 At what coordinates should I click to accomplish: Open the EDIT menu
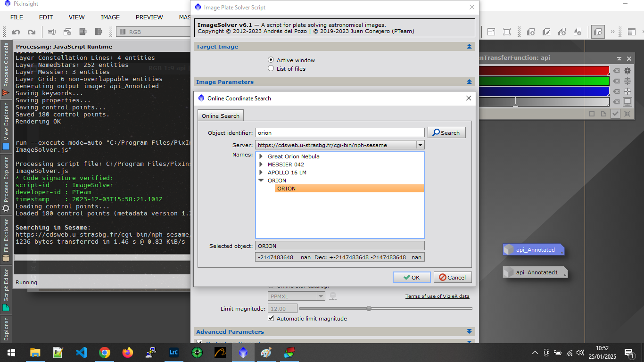click(x=46, y=17)
